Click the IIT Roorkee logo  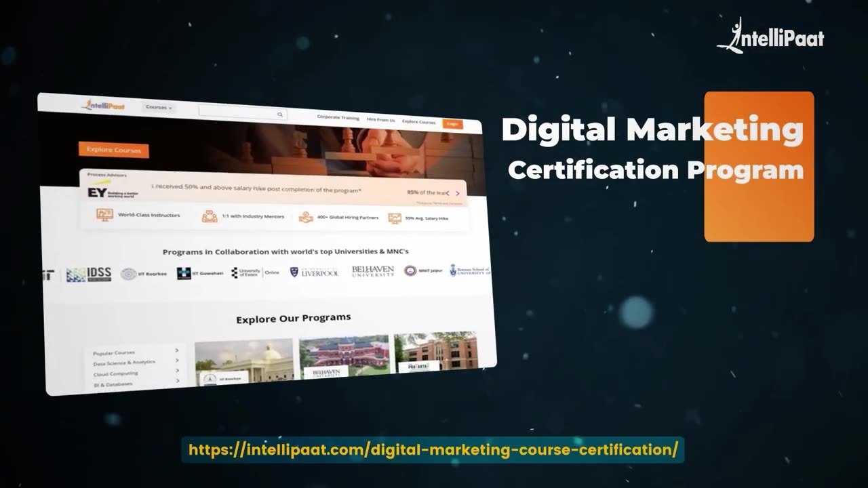pos(143,274)
